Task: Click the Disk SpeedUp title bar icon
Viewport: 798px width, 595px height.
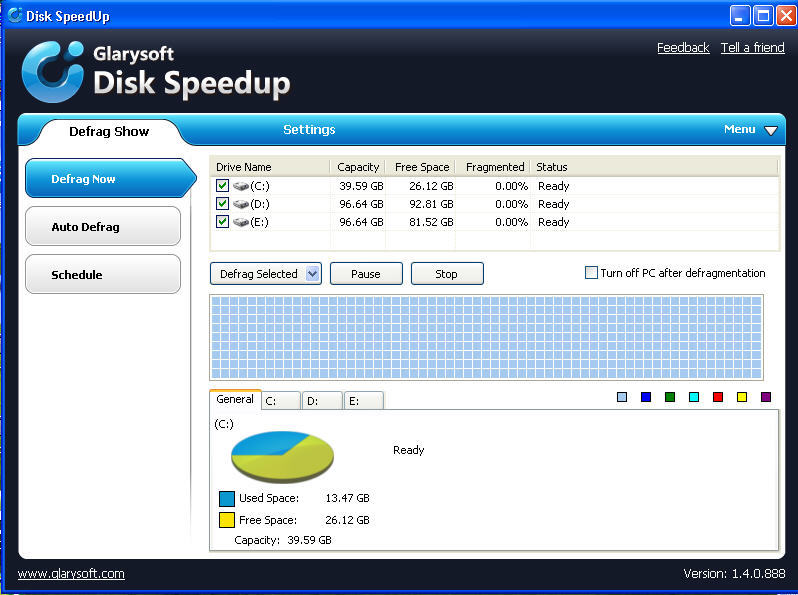Action: tap(14, 15)
